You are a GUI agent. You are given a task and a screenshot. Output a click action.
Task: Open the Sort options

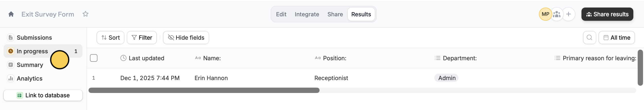(110, 37)
